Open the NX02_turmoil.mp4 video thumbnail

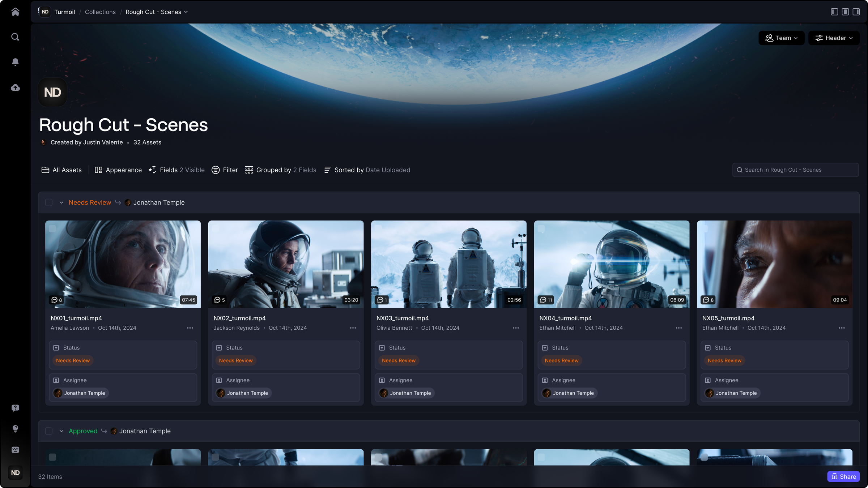pos(286,264)
